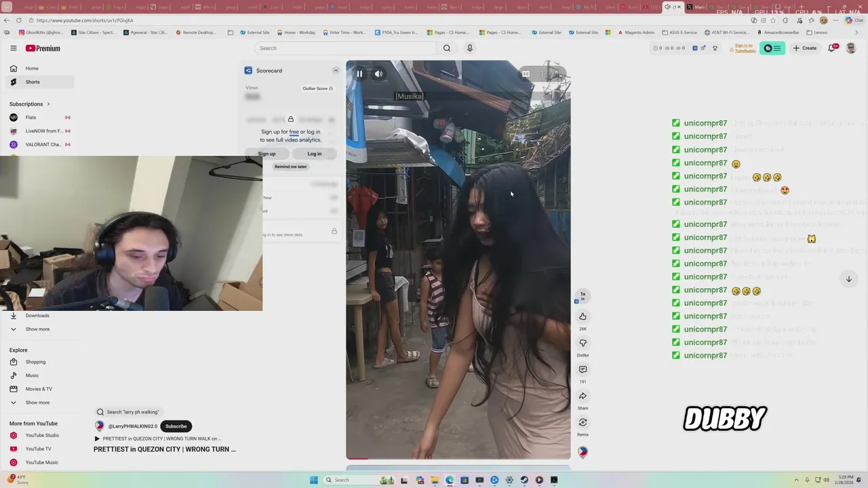Open the sound avatar below Remix
The width and height of the screenshot is (868, 488).
click(x=583, y=452)
